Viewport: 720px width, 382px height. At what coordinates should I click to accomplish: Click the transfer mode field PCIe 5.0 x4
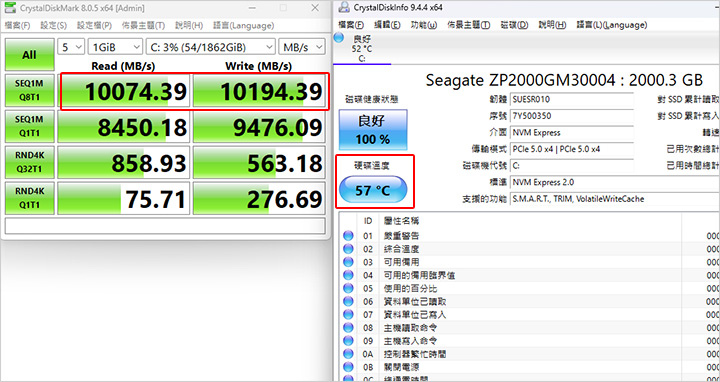(x=572, y=149)
